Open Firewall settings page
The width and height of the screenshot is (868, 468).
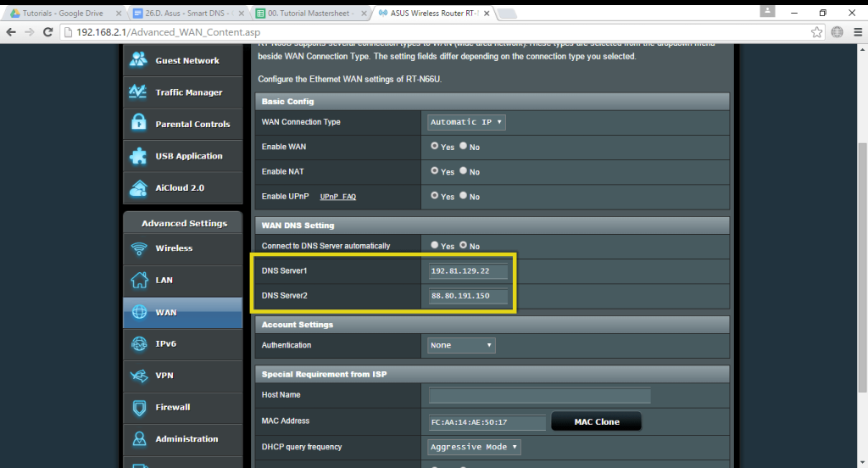183,408
